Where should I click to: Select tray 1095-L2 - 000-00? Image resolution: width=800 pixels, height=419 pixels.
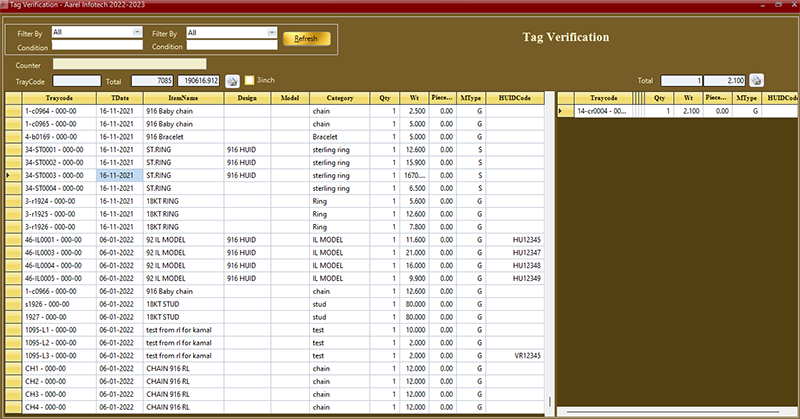point(59,343)
